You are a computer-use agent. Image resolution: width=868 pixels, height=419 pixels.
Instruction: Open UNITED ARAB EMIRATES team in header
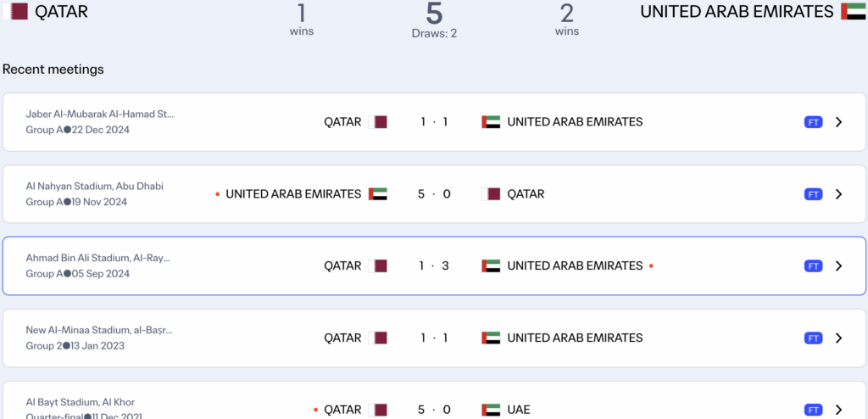click(x=737, y=12)
